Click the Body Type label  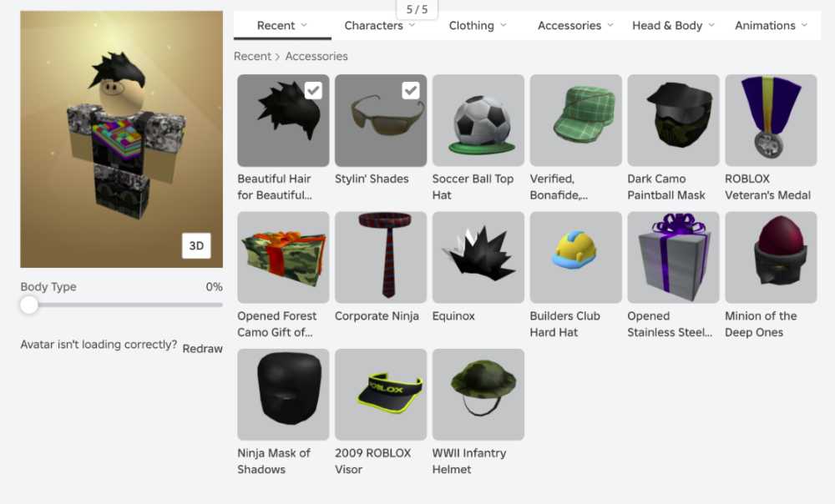point(48,287)
